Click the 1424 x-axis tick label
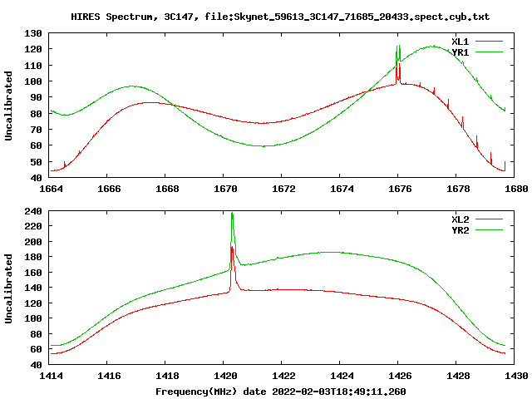The image size is (532, 399). 342,376
